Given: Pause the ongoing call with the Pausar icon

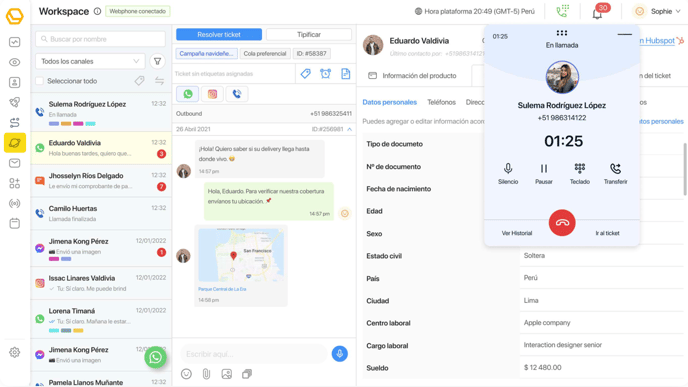Looking at the screenshot, I should coord(544,168).
